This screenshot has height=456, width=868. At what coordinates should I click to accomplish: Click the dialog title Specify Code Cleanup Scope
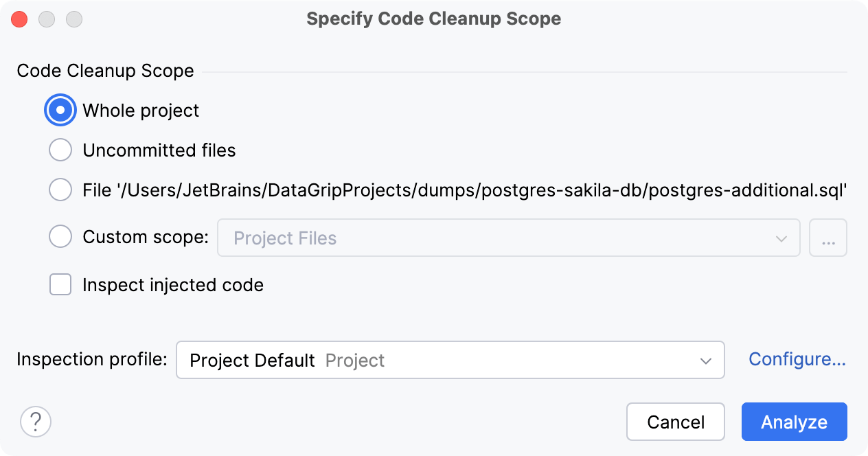pos(433,19)
